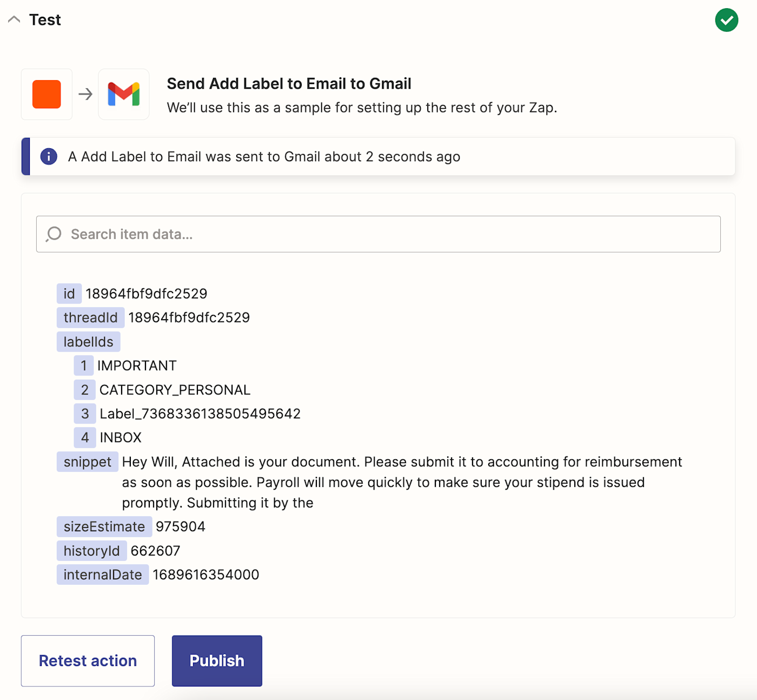
Task: Click the snippet field label
Action: (x=87, y=462)
